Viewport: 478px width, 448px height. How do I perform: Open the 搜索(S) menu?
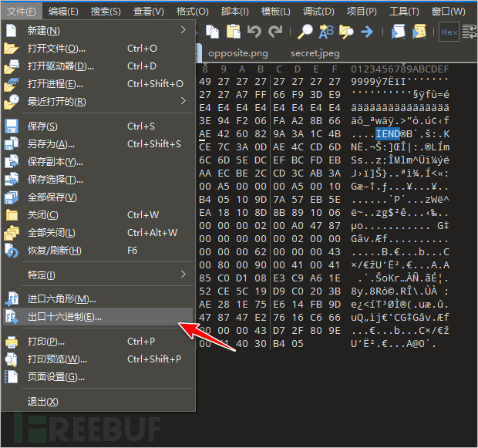click(x=106, y=12)
